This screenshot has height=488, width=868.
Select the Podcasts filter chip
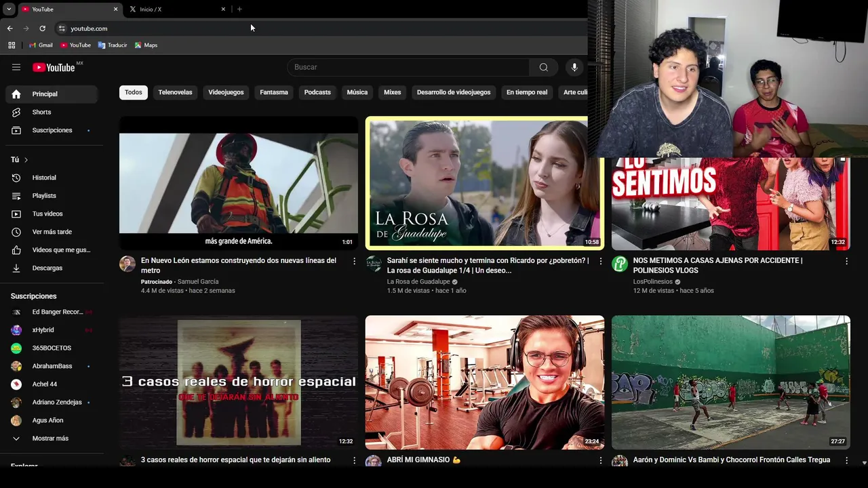[317, 92]
